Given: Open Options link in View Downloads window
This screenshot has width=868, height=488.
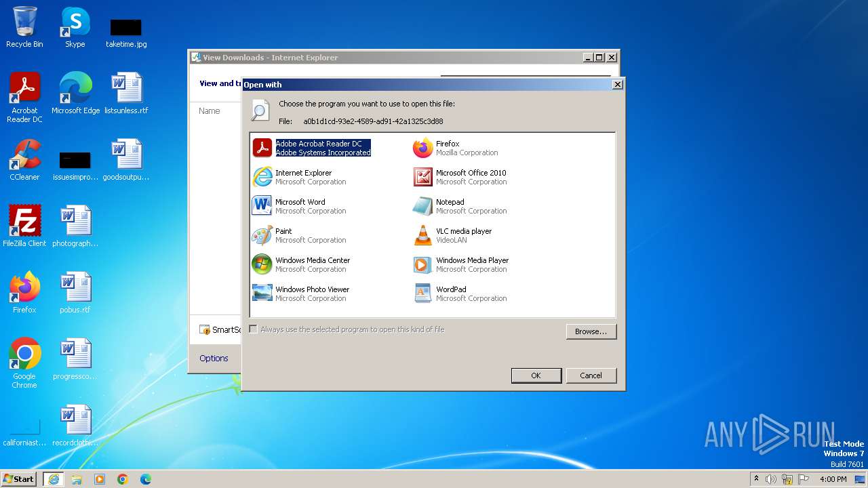Looking at the screenshot, I should [214, 359].
